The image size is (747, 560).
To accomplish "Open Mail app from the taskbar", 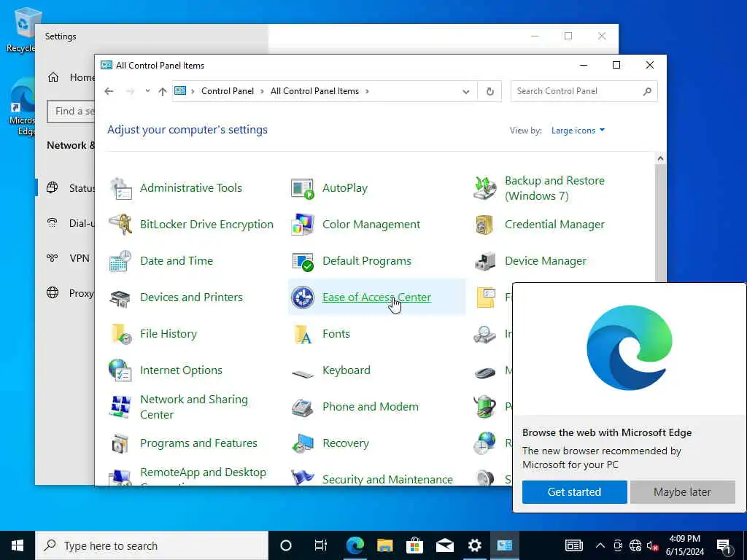I will tap(445, 545).
